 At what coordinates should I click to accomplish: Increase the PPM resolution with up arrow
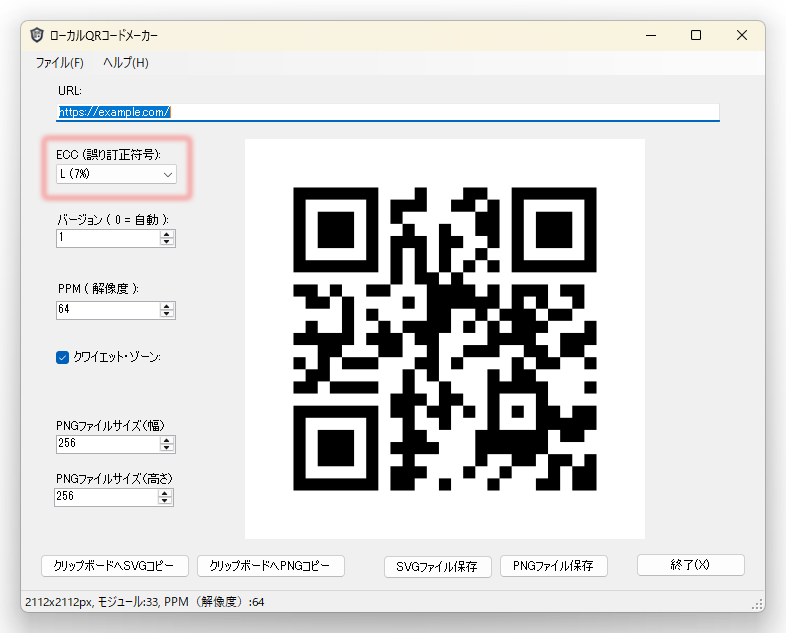coord(167,306)
